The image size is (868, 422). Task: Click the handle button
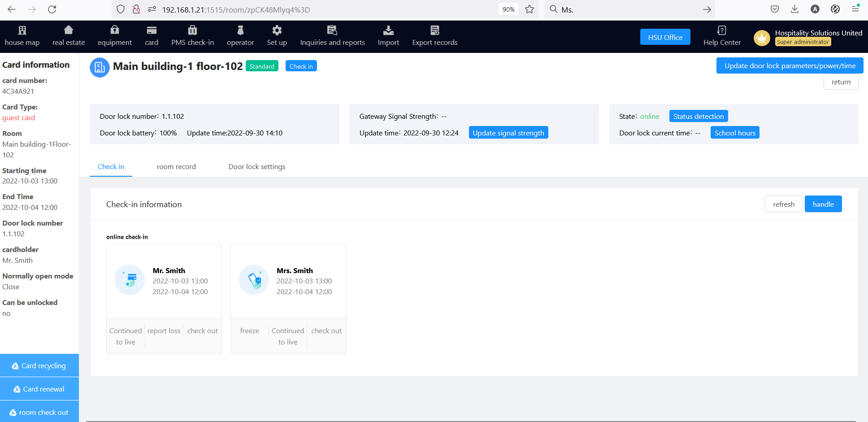[x=823, y=204]
